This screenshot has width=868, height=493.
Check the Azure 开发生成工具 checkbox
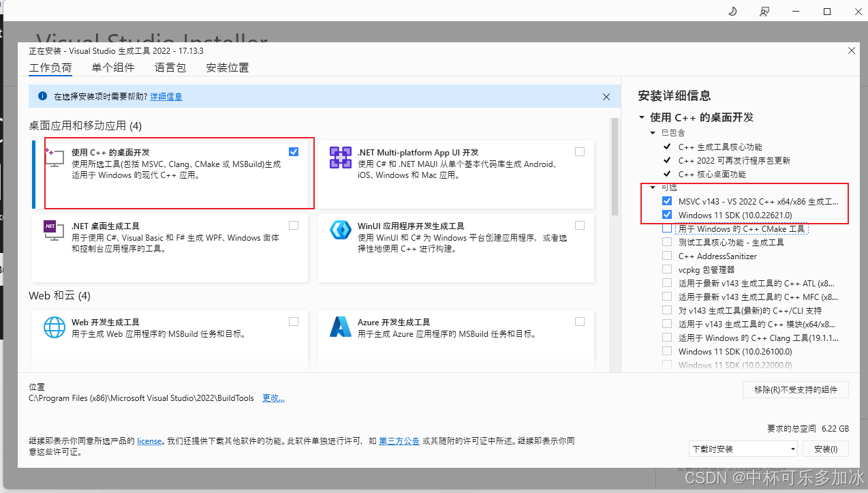point(580,321)
